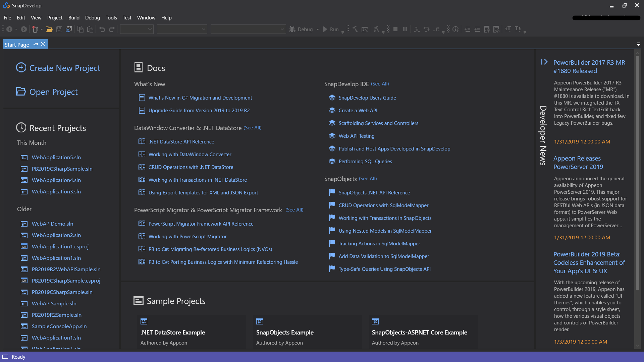Click the Redo toolbar icon

(x=111, y=29)
